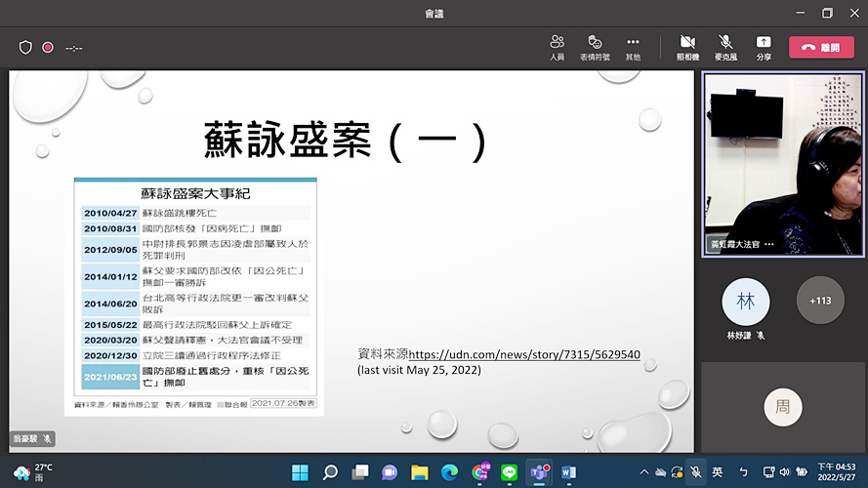Open Word from the taskbar
868x488 pixels.
point(568,472)
